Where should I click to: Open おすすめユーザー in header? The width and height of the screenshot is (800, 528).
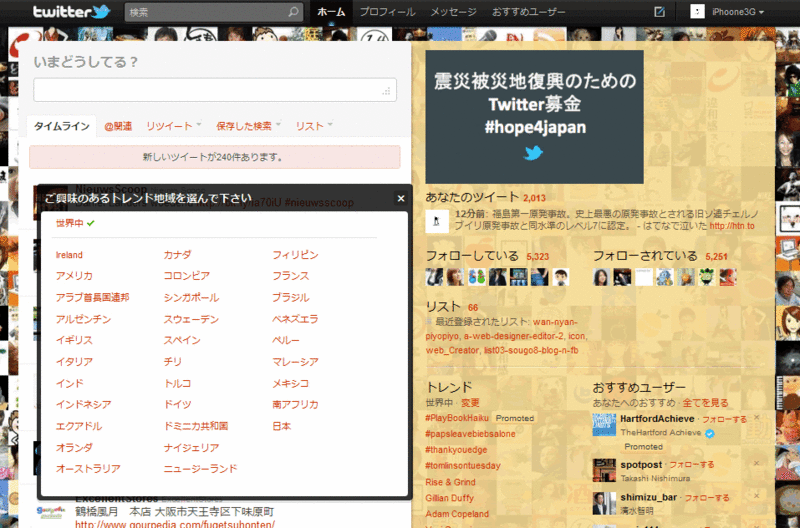529,12
